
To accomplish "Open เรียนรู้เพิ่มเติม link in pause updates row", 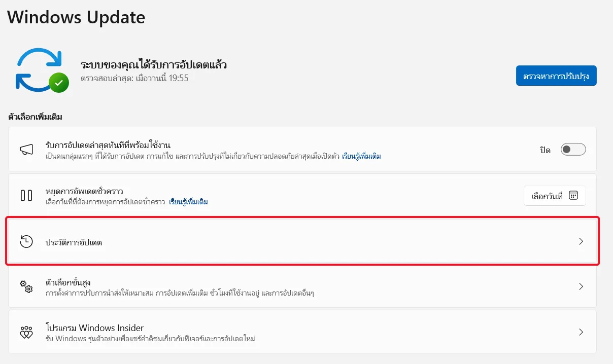I will point(188,202).
